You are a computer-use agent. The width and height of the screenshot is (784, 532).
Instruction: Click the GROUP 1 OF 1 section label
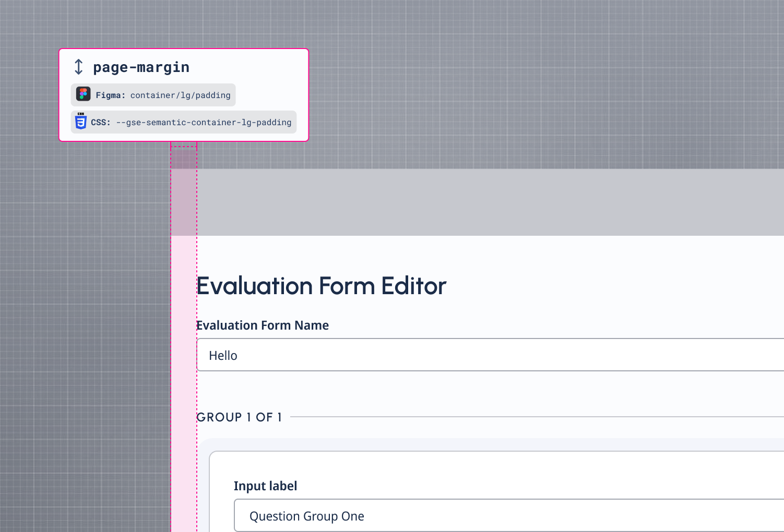click(x=239, y=417)
